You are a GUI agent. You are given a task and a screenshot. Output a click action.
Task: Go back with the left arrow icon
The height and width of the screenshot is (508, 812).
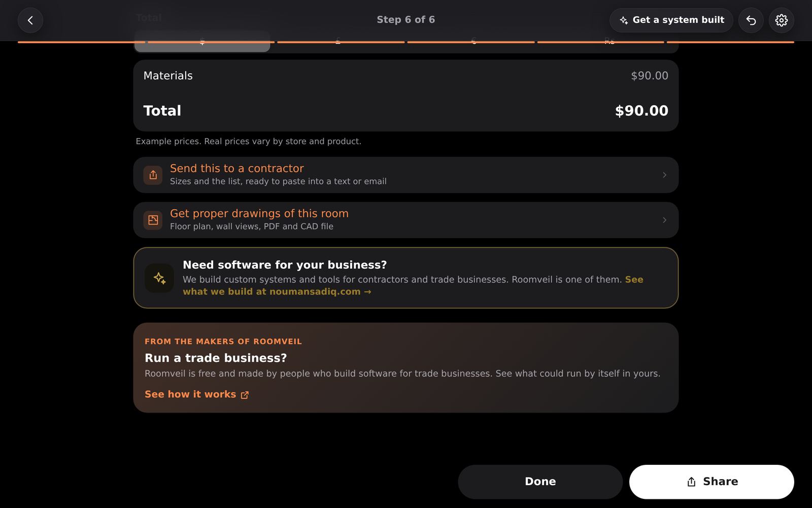(30, 20)
